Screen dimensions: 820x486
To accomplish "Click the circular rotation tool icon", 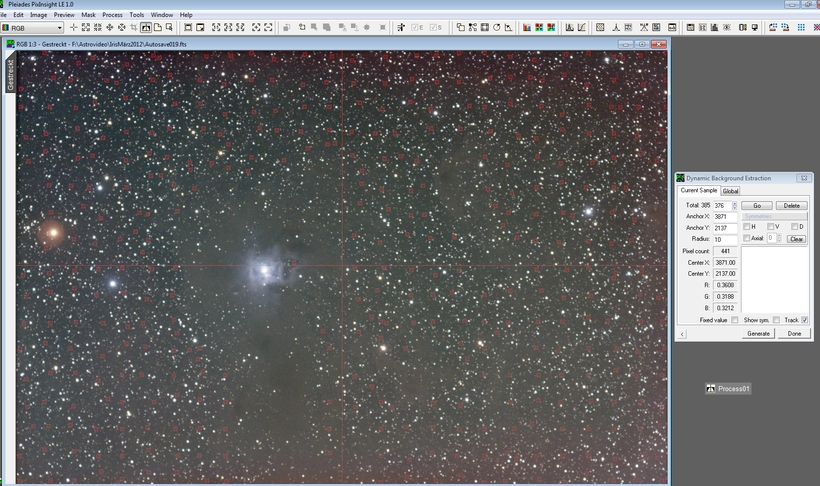I will click(x=497, y=27).
